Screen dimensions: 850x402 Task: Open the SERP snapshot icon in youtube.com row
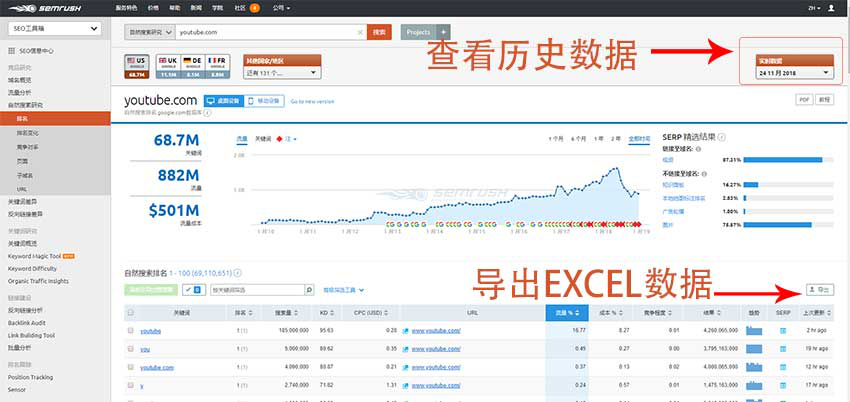pos(783,367)
